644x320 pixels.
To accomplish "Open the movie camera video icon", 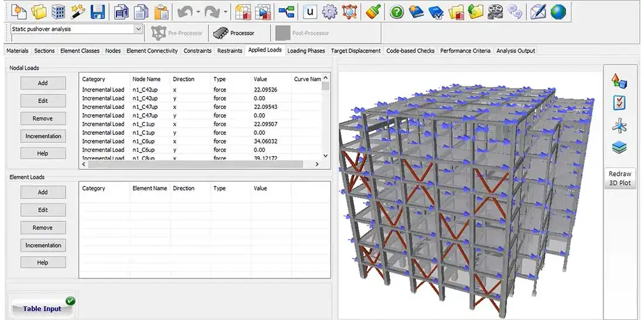I will 495,12.
